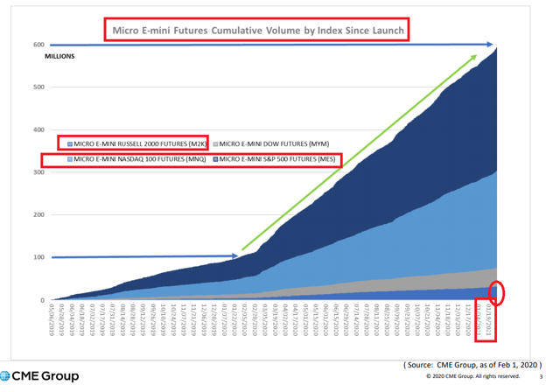Viewport: 546px width, 392px height.
Task: Click the 05/06/2019 date on the x-axis
Action: tap(52, 320)
